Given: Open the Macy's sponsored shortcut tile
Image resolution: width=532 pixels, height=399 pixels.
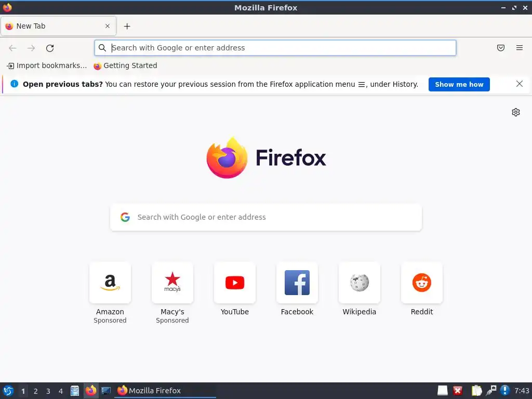Looking at the screenshot, I should [172, 283].
